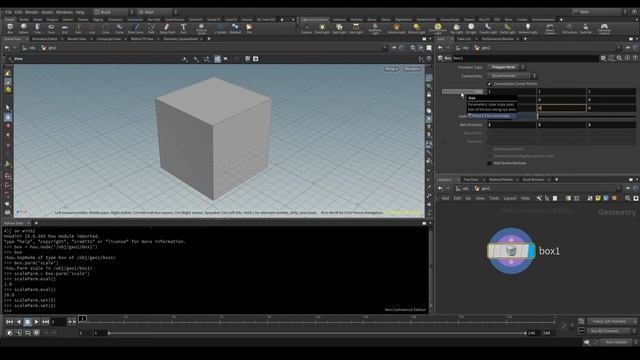This screenshot has width=640, height=360.
Task: Open the network editor Tools menu
Action: tap(494, 198)
